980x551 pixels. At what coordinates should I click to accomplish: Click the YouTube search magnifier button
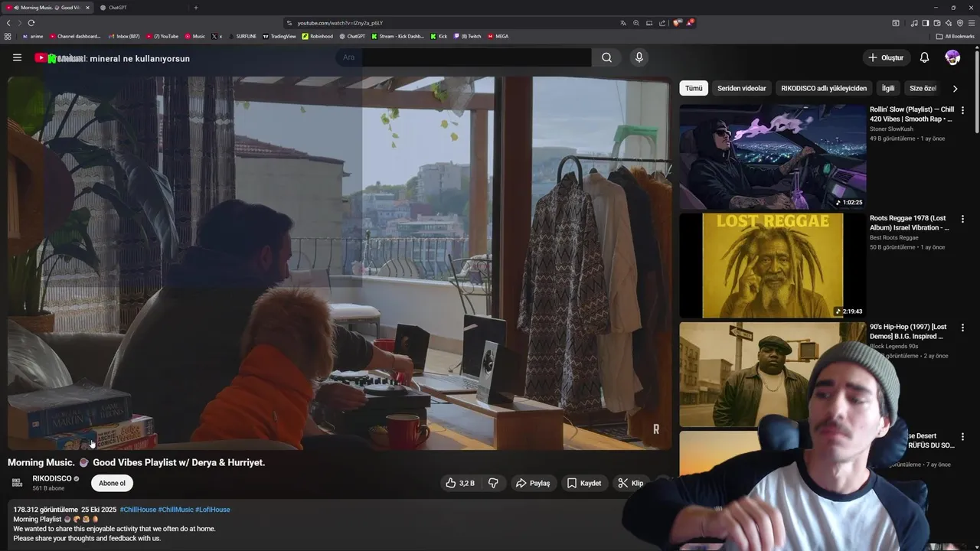606,57
